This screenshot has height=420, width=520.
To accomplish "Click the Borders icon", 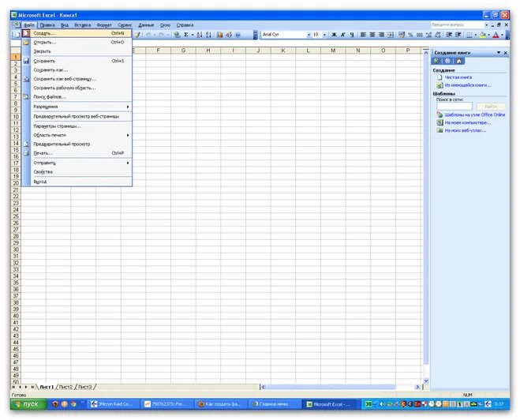I will tap(469, 35).
